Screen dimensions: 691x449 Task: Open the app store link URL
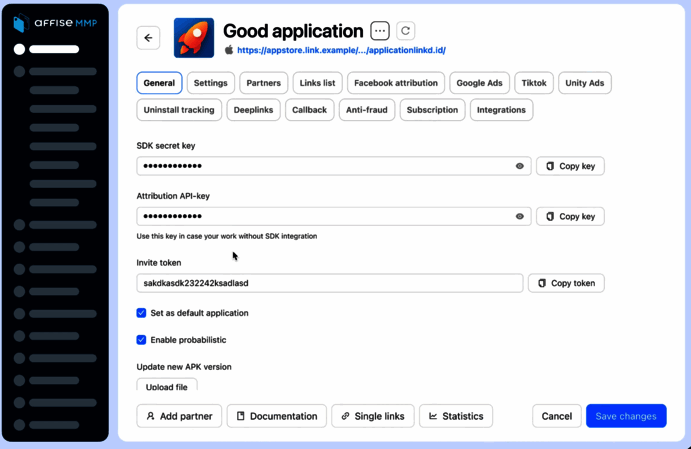click(341, 50)
